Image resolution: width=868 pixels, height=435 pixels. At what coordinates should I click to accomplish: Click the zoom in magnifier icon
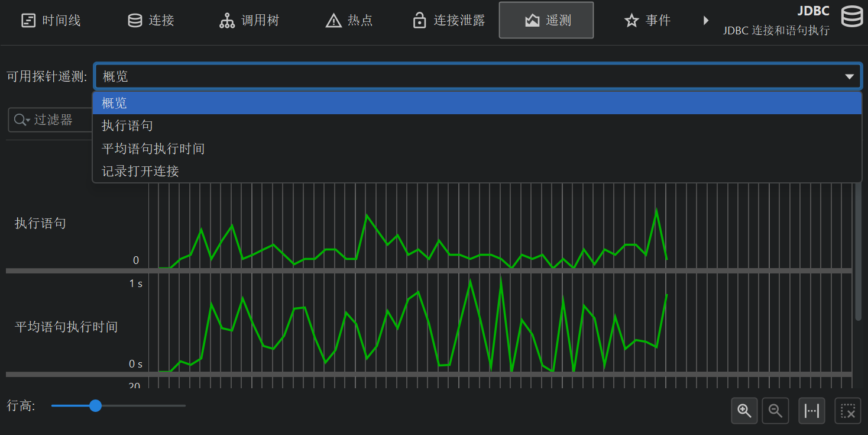744,411
